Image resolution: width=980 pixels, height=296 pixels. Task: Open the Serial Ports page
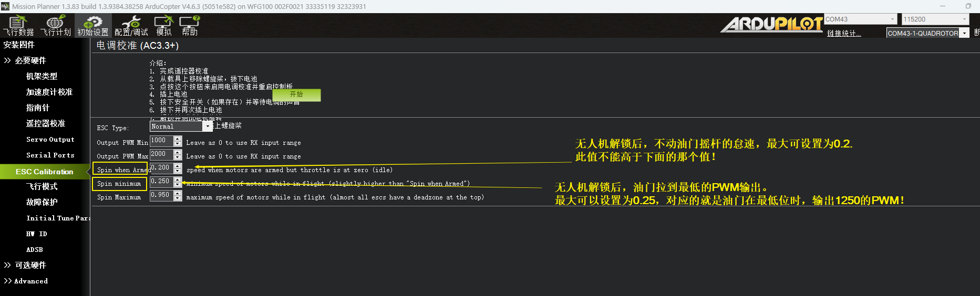point(50,155)
